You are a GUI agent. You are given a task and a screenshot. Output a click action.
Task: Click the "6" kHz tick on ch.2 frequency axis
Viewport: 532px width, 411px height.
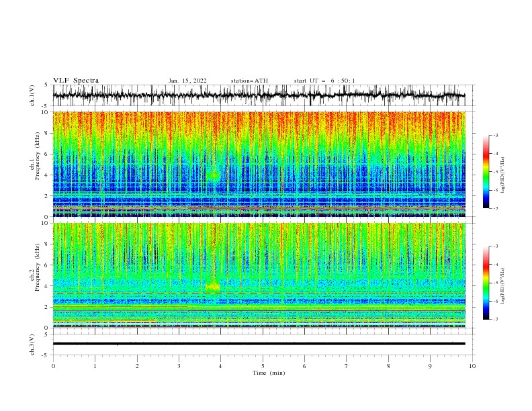pos(47,265)
